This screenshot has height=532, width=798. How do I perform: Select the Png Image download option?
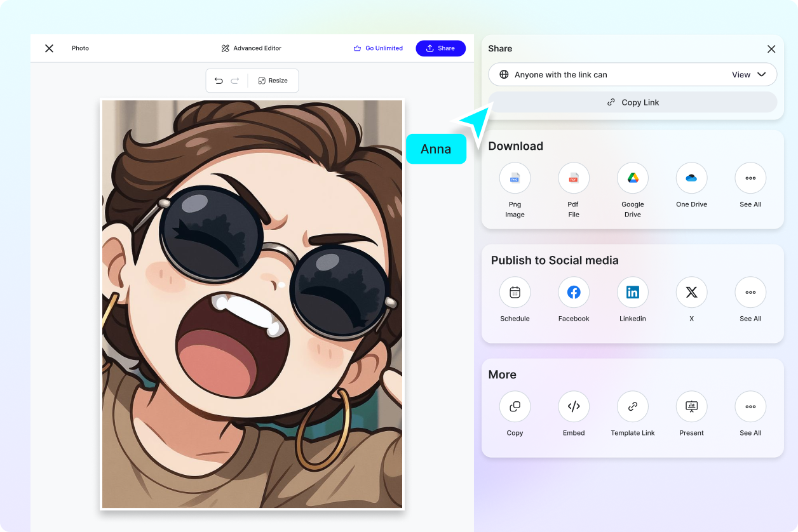point(515,178)
